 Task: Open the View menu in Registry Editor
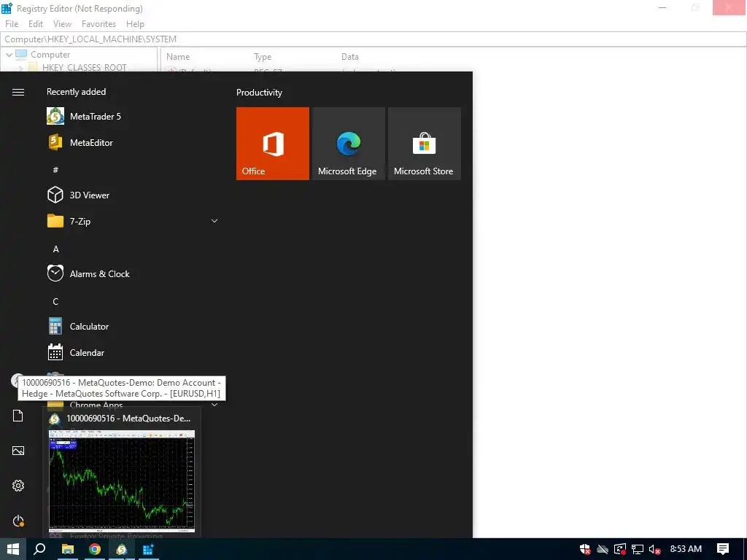[62, 24]
